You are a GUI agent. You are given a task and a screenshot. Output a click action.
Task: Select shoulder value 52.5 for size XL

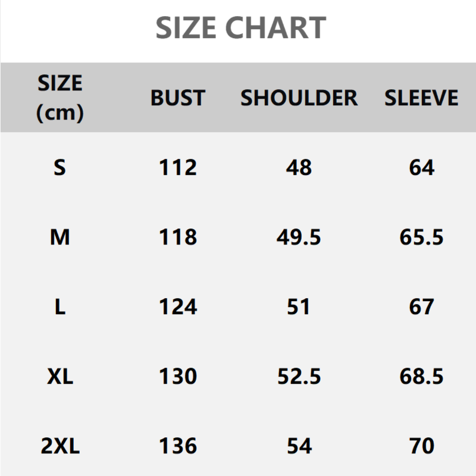299,377
